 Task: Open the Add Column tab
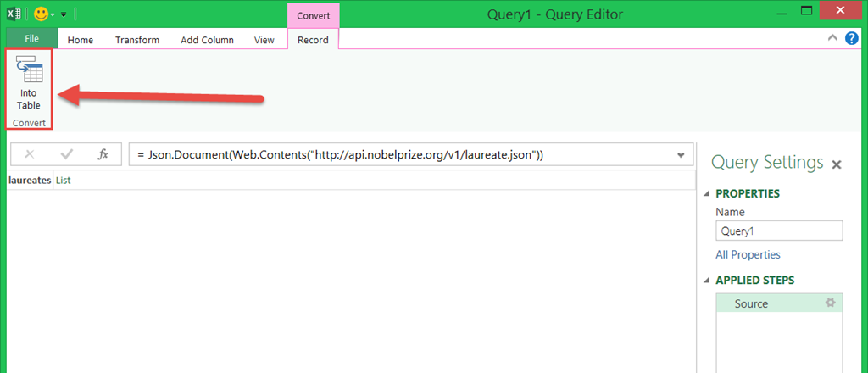coord(207,40)
